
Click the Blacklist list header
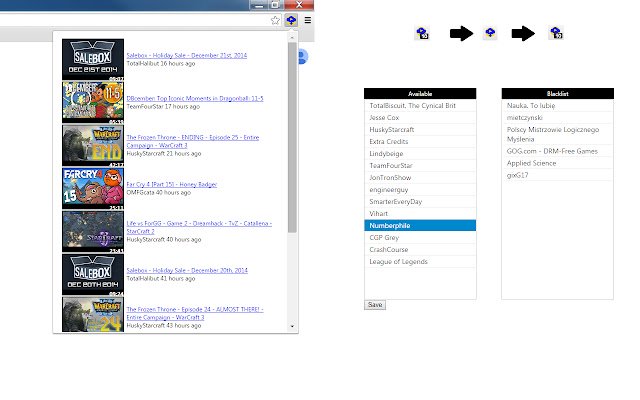[x=558, y=93]
